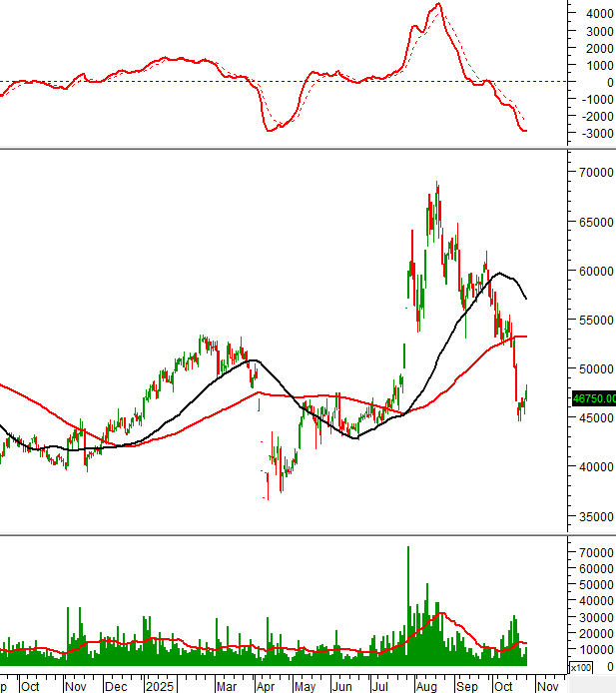Click the tallest green volume bar
The image size is (616, 693).
coord(407,599)
